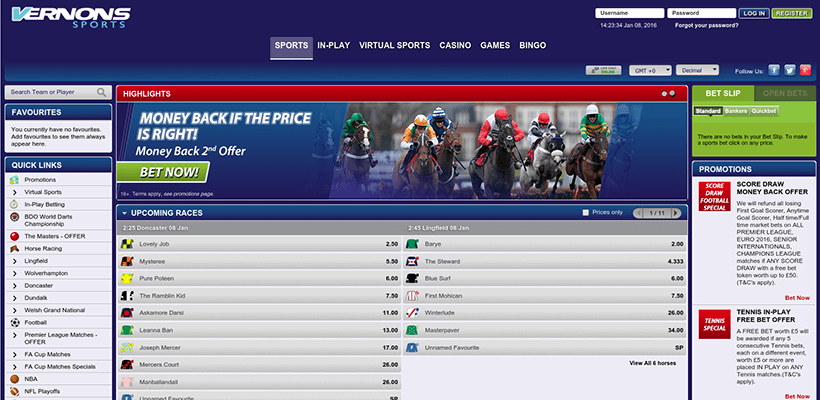The image size is (820, 400).
Task: Click the Tennis Special promotion image
Action: 714,324
